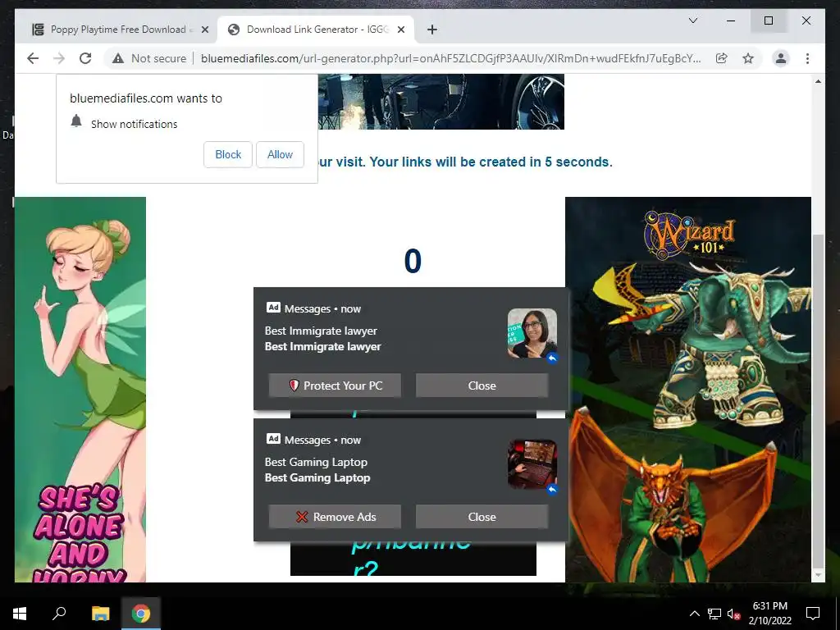Click the scrollbar up arrow

tap(818, 81)
